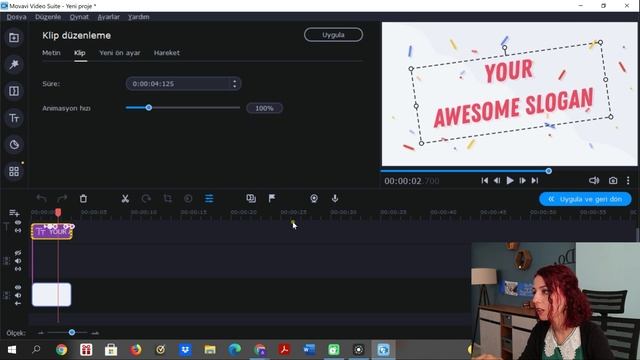Mute the overlay track audio
The image size is (640, 360).
[18, 261]
